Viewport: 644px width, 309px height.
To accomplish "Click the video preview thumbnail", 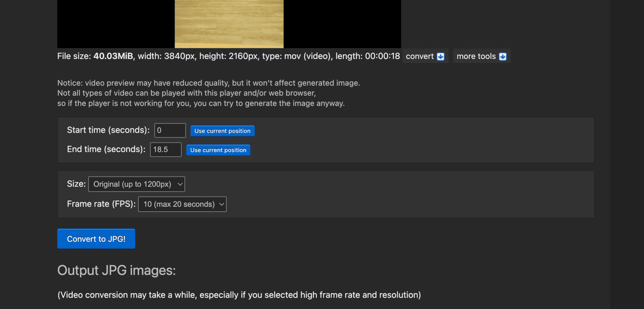I will click(229, 24).
